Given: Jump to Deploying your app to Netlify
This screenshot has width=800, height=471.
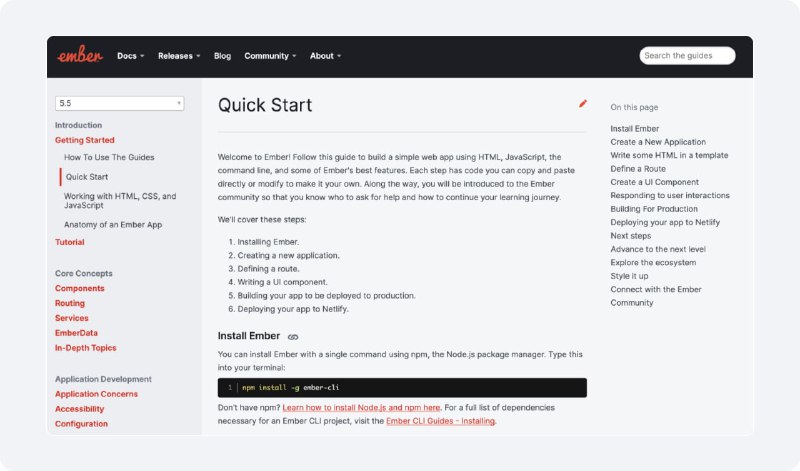Looking at the screenshot, I should [x=665, y=222].
